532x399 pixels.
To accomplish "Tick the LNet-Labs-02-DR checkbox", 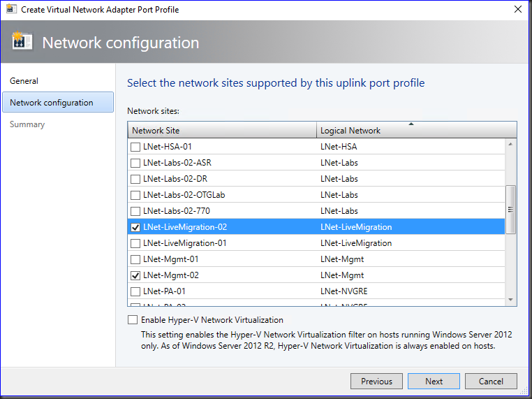I will [x=136, y=179].
